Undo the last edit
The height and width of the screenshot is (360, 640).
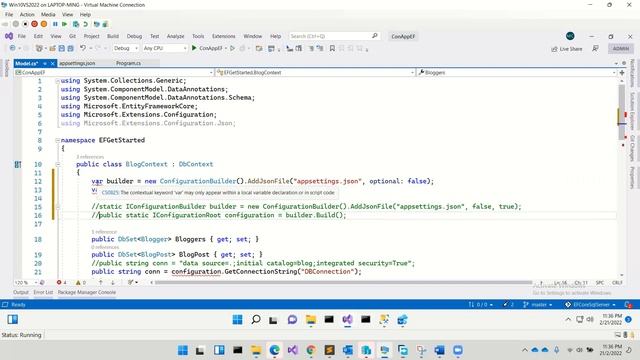(x=83, y=48)
